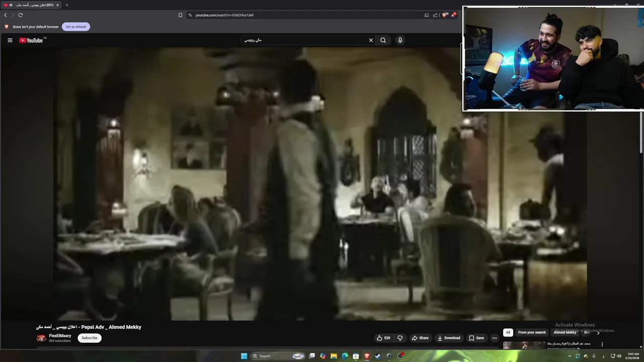
Task: Go forward in the Brave browser
Action: coord(13,15)
